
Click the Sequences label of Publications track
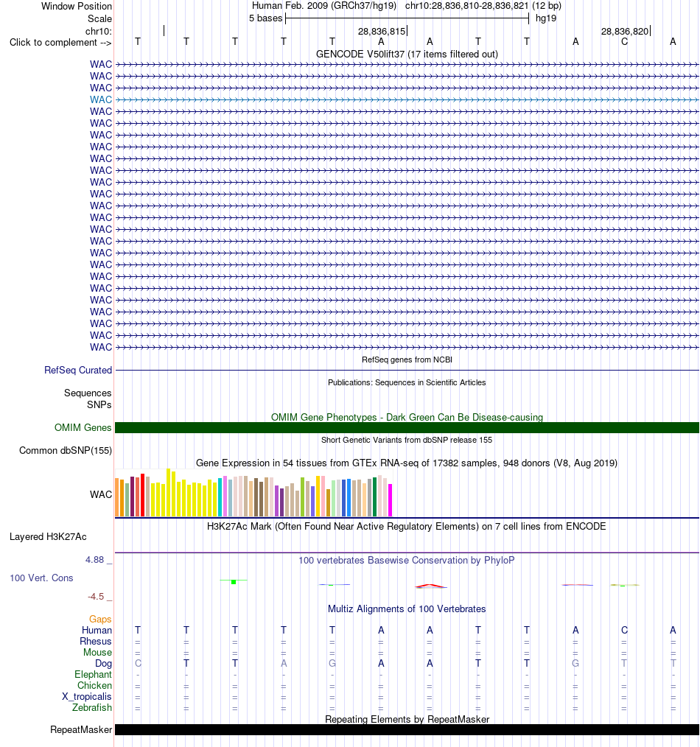coord(88,393)
